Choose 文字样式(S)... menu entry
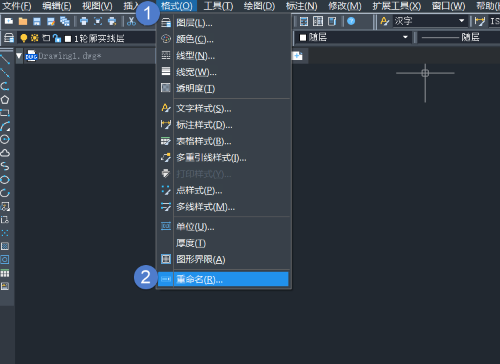 tap(223, 108)
